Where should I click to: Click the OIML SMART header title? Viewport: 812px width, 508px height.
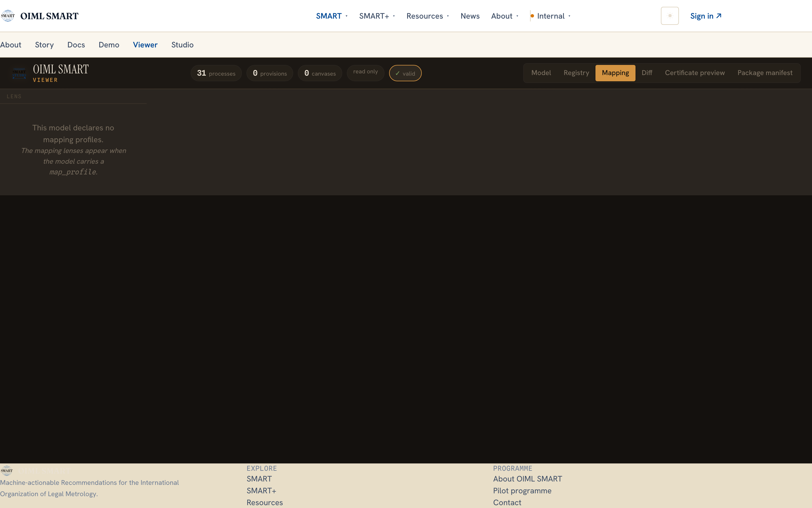pos(49,16)
